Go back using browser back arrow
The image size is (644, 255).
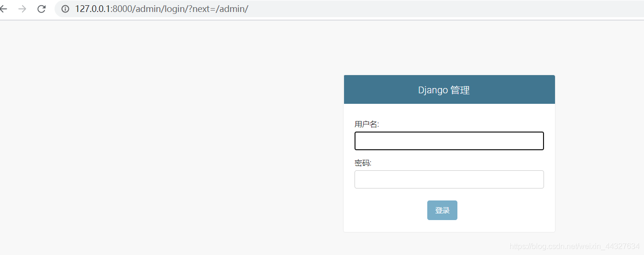click(x=3, y=9)
